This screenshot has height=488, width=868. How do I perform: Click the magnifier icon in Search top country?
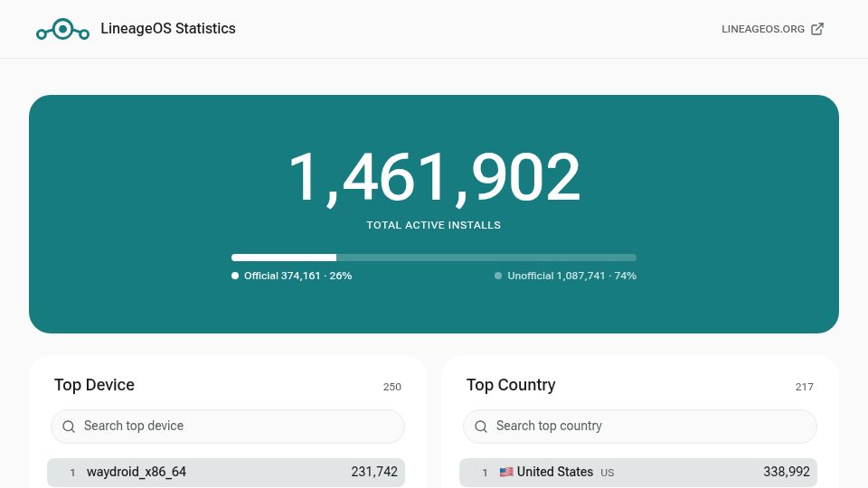pyautogui.click(x=481, y=427)
